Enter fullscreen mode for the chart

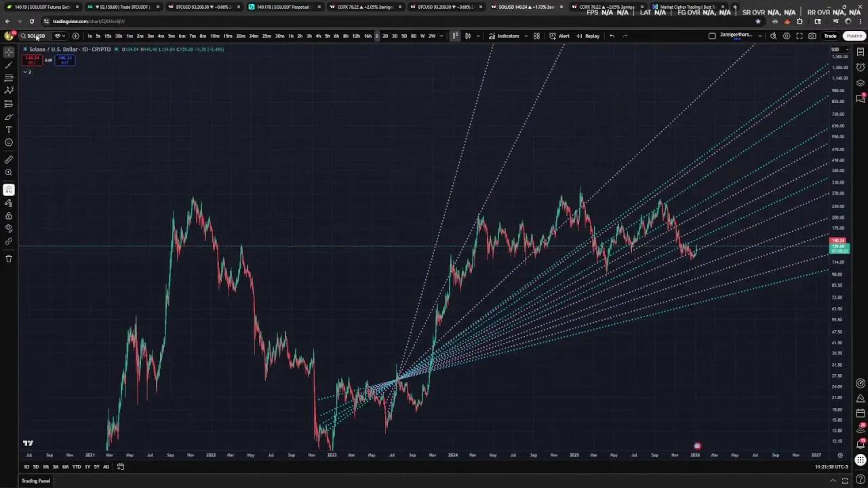pos(800,36)
